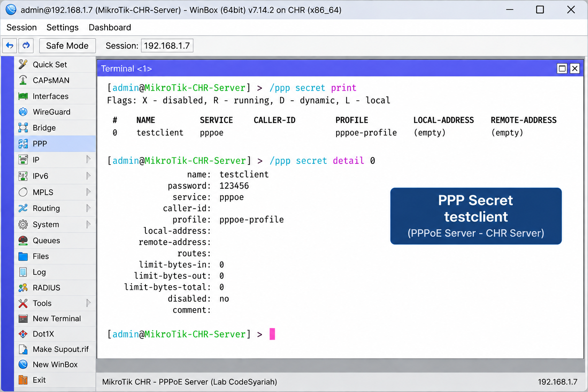
Task: Click the Quick Set label
Action: click(50, 65)
